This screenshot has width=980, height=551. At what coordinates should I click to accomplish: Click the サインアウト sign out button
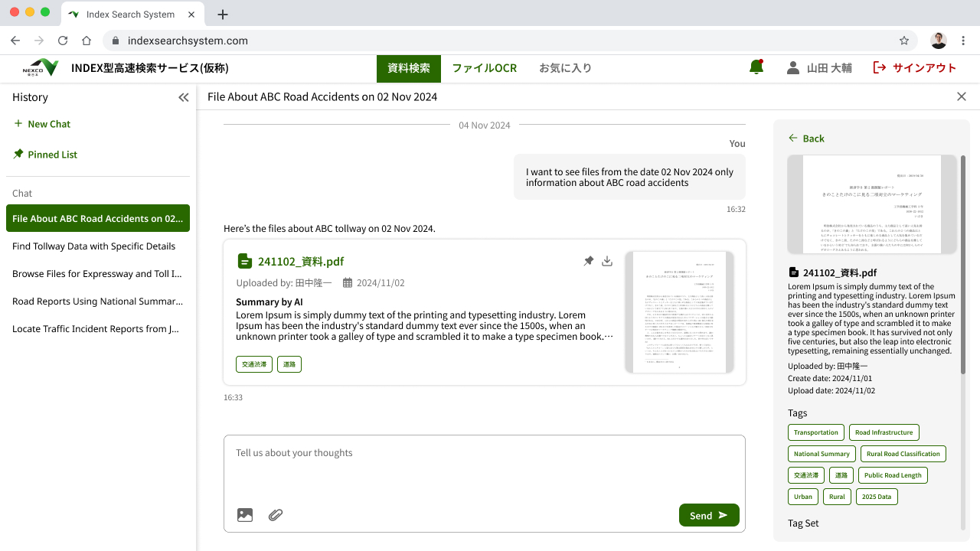(x=915, y=68)
